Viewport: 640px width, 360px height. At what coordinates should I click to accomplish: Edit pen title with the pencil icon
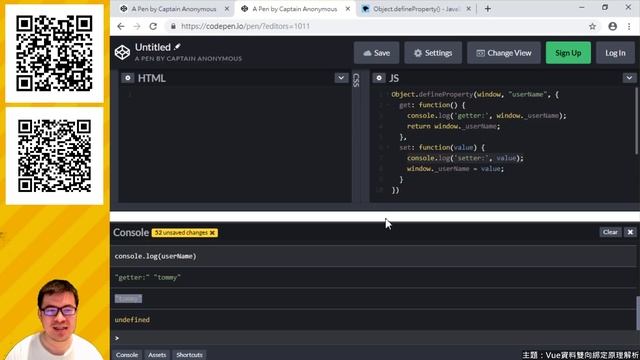click(177, 47)
